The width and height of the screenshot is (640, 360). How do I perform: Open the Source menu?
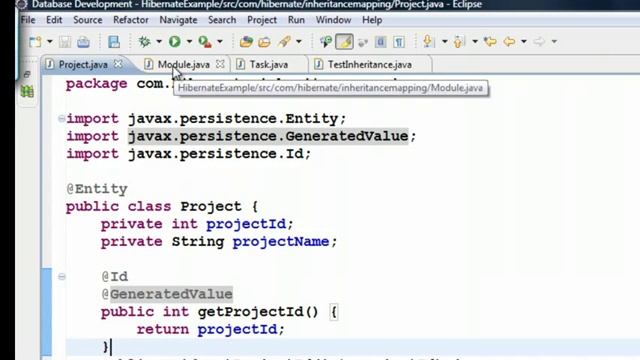coord(88,20)
